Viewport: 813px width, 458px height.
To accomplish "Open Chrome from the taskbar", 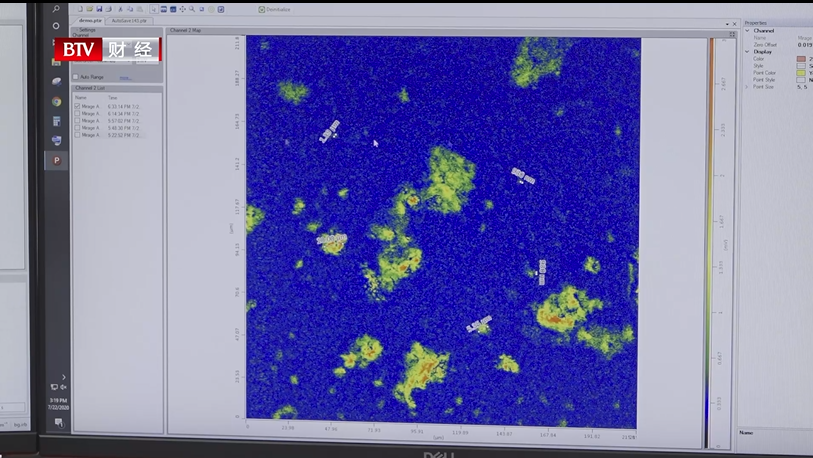I will coord(57,101).
